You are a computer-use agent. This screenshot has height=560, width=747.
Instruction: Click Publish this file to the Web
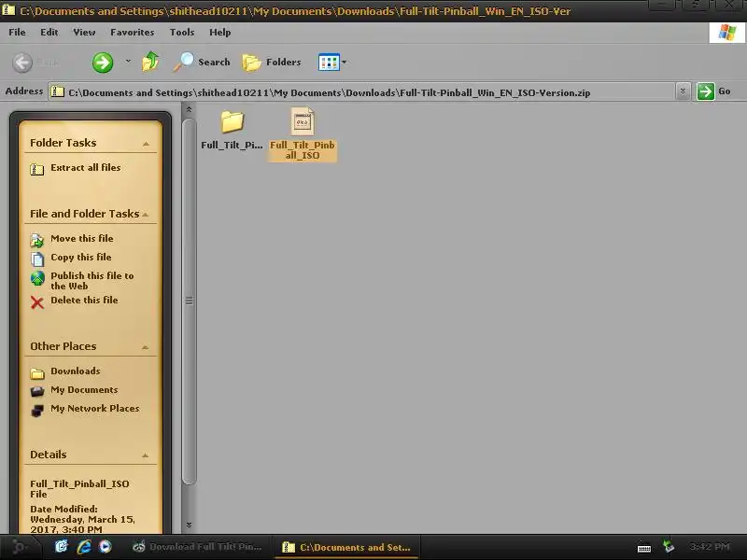(x=92, y=281)
